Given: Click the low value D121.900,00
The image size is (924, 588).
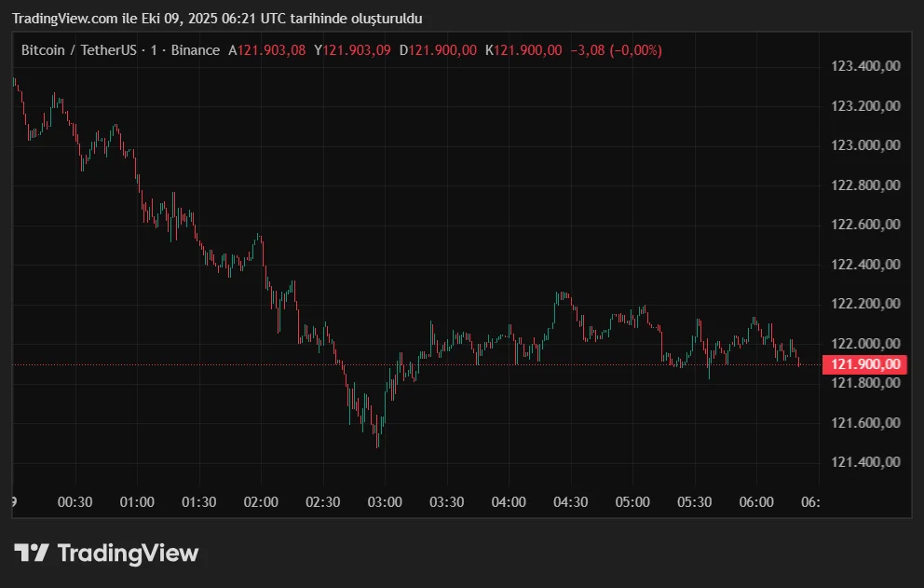Looking at the screenshot, I should click(x=438, y=50).
